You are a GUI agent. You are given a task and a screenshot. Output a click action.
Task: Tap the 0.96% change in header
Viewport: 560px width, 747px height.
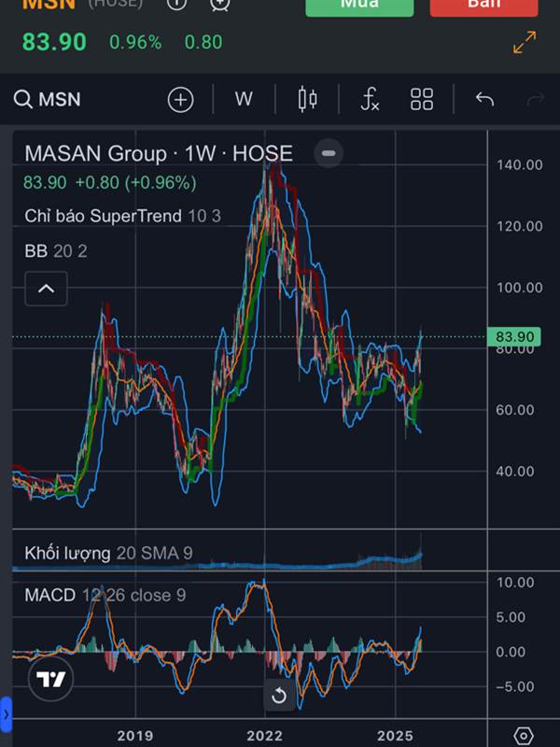coord(135,42)
